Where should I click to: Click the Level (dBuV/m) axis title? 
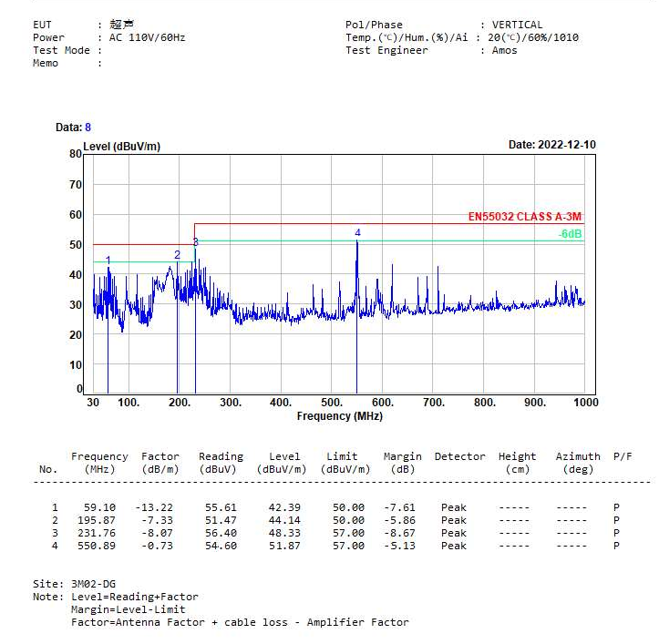coord(121,147)
